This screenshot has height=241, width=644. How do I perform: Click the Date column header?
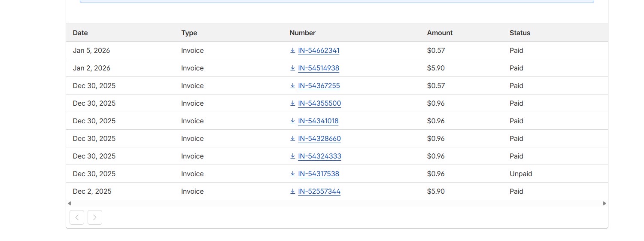pos(80,33)
